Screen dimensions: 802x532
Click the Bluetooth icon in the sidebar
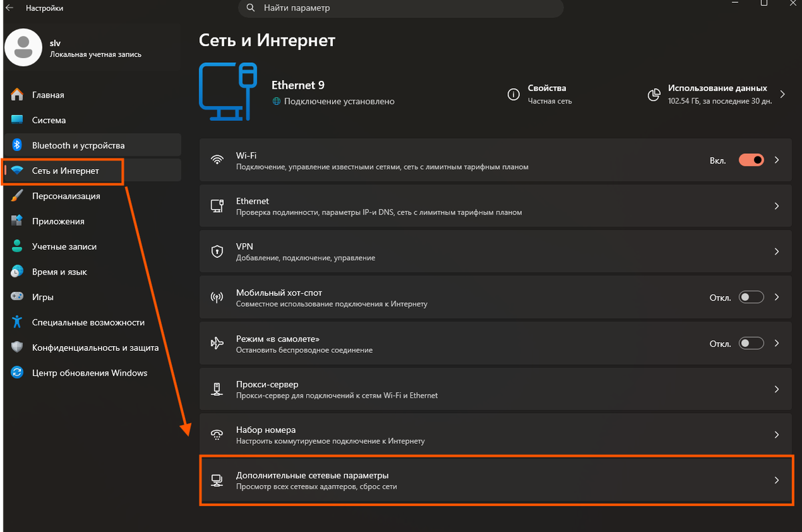click(17, 145)
